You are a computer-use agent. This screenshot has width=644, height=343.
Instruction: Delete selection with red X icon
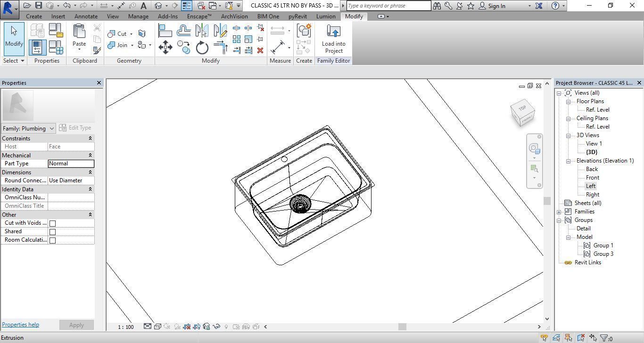coord(260,50)
